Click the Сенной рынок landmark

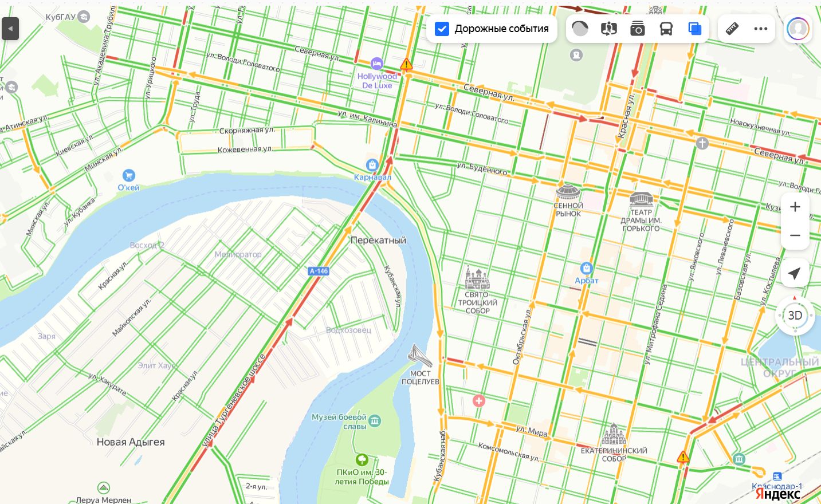coord(568,191)
